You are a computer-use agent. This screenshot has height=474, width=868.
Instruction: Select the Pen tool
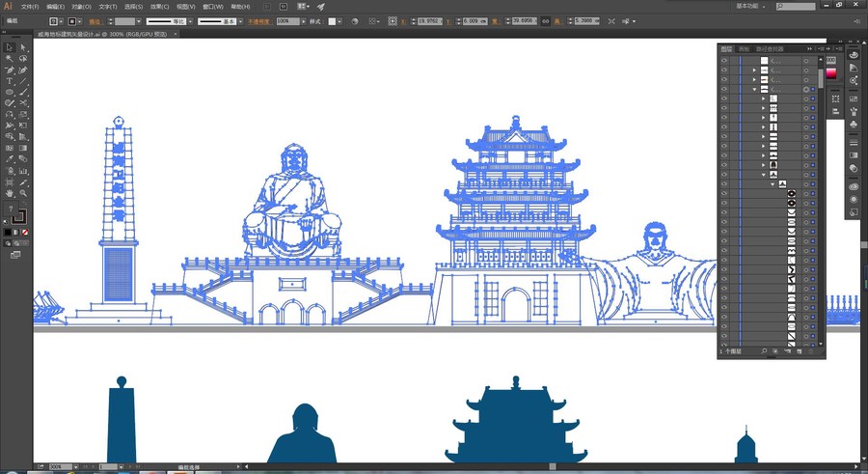(10, 70)
